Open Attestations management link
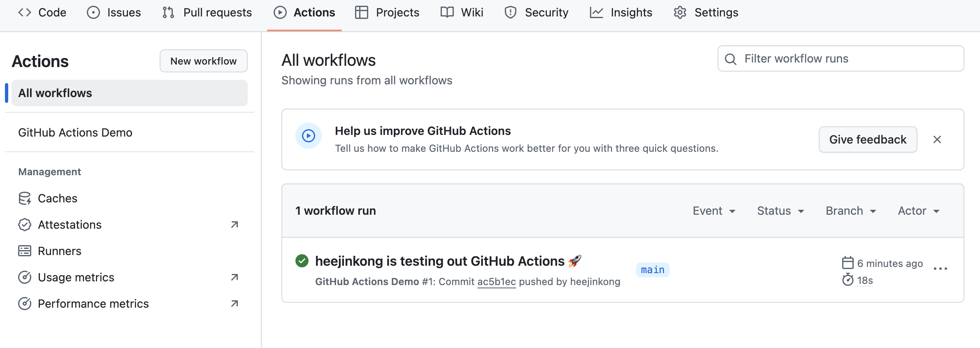 coord(130,225)
